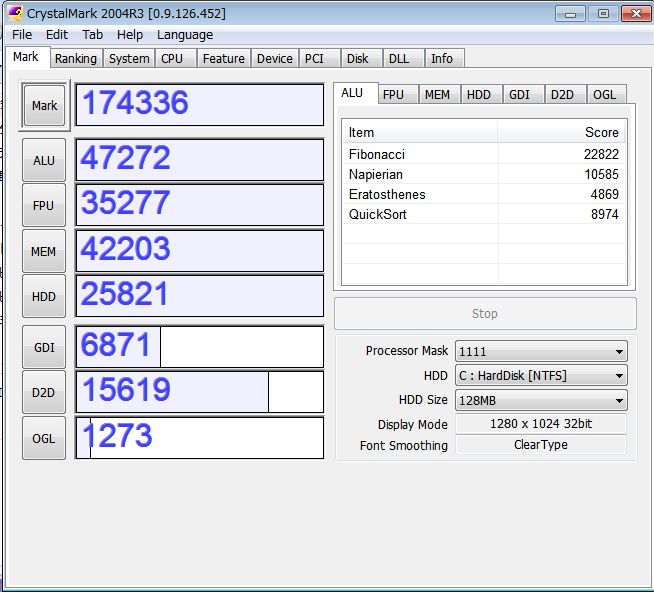Run the GDI benchmark button
The width and height of the screenshot is (654, 592).
click(x=44, y=347)
